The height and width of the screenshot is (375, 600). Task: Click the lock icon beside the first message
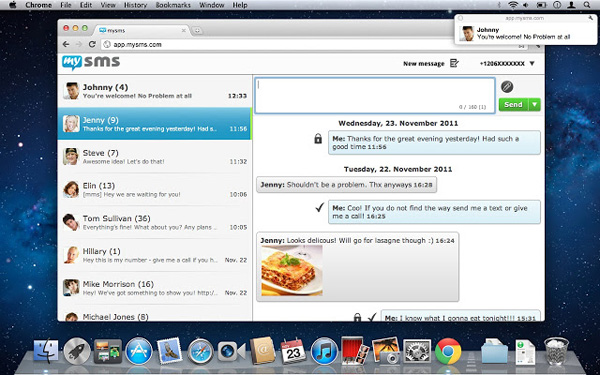tap(318, 138)
